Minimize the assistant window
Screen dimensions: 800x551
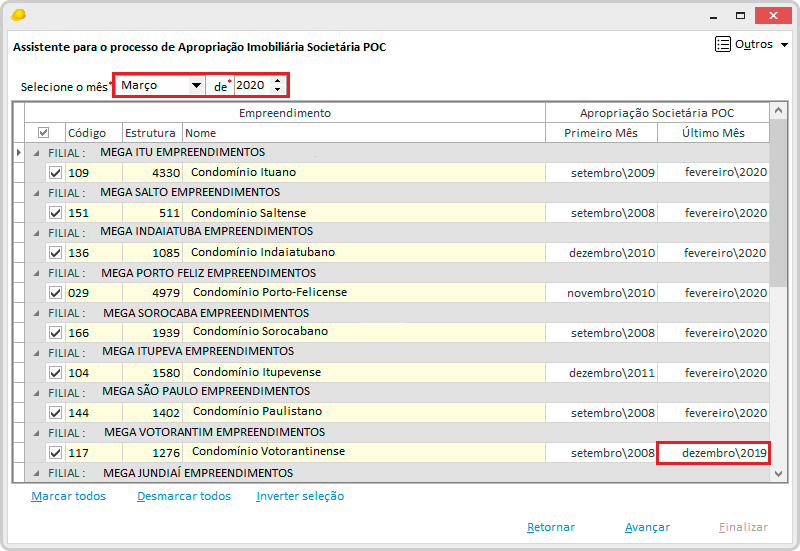(713, 16)
